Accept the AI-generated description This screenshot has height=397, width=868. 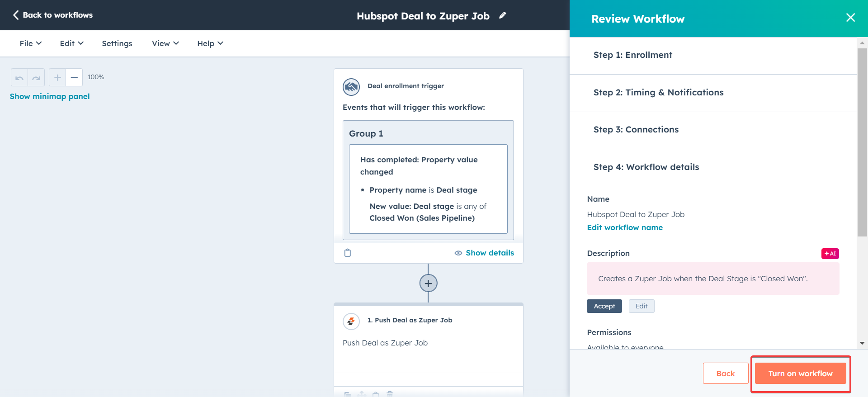604,306
